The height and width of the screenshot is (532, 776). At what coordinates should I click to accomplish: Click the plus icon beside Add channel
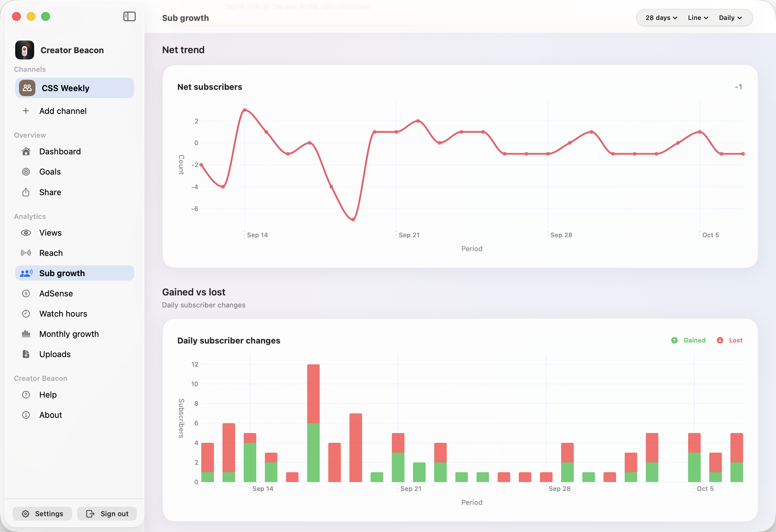pos(26,111)
